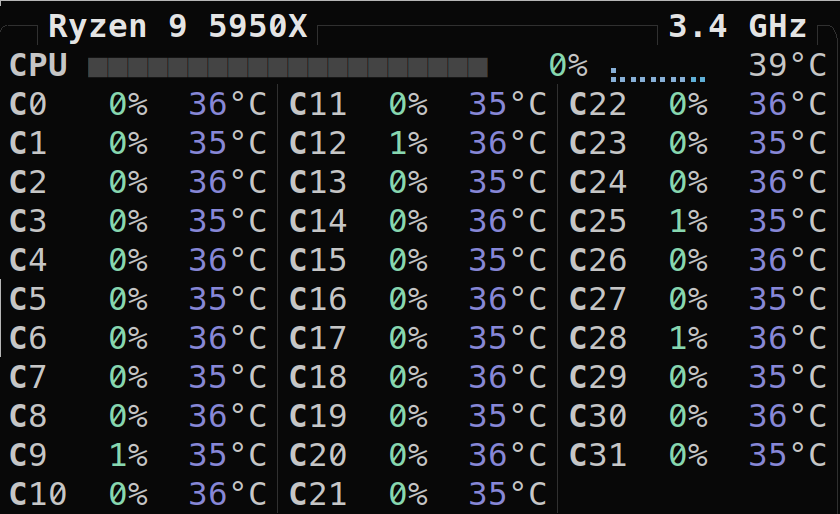This screenshot has width=840, height=514.
Task: Click core C10's 36°C temperature
Action: [227, 494]
